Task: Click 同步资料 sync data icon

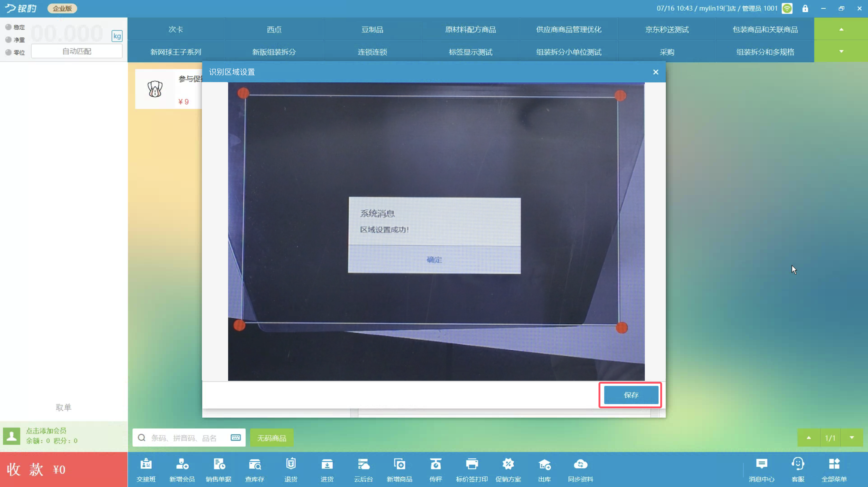Action: tap(581, 469)
